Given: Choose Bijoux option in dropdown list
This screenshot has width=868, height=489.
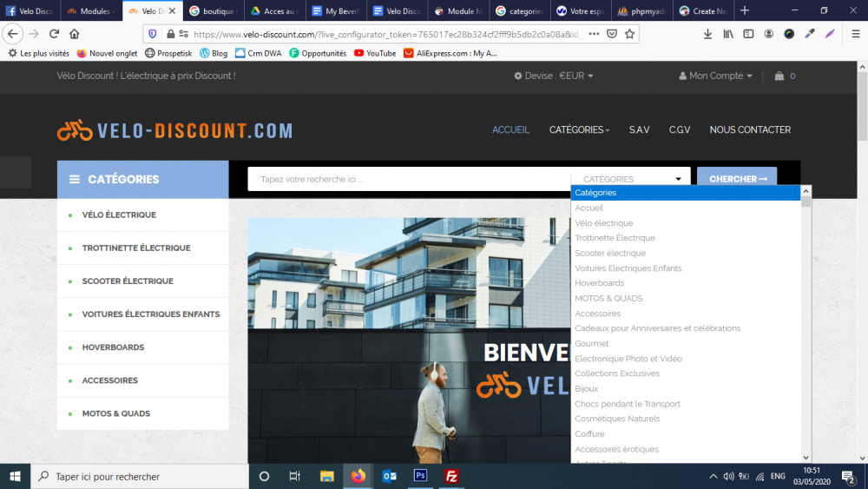Looking at the screenshot, I should 586,389.
